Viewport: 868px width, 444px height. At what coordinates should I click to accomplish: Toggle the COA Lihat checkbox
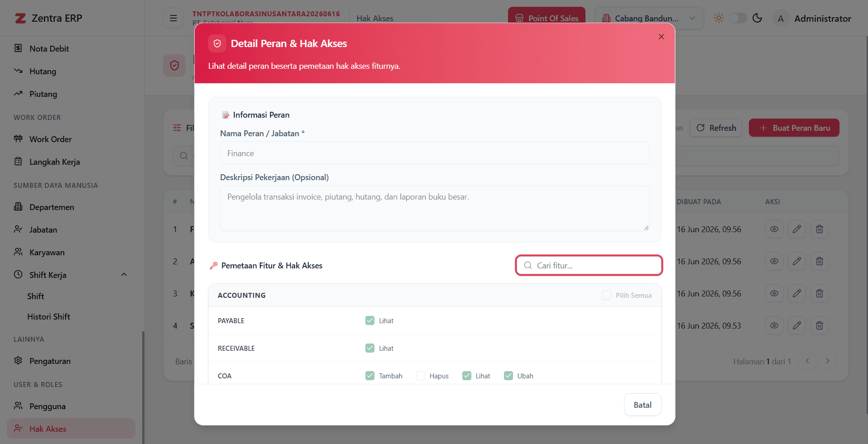(467, 376)
